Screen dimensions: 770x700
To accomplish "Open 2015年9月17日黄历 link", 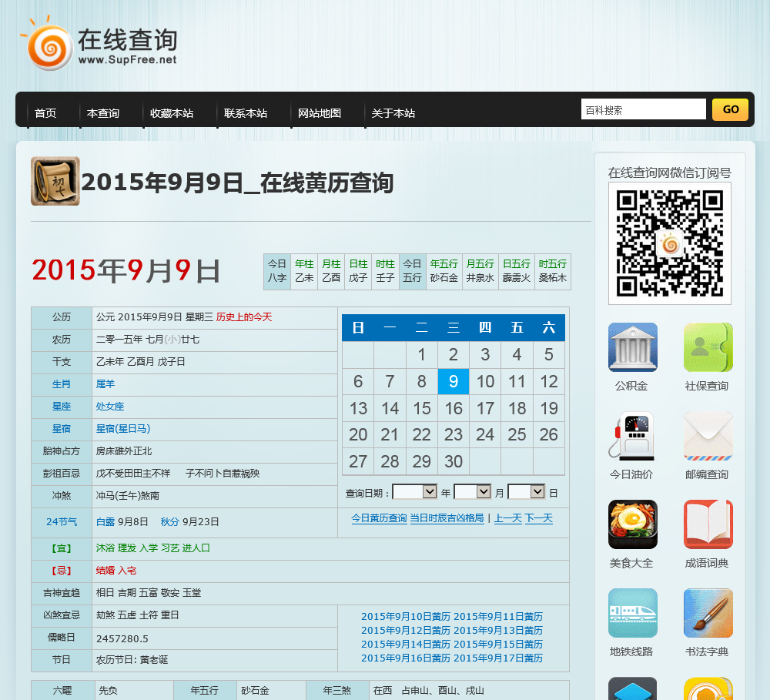I will pos(498,658).
